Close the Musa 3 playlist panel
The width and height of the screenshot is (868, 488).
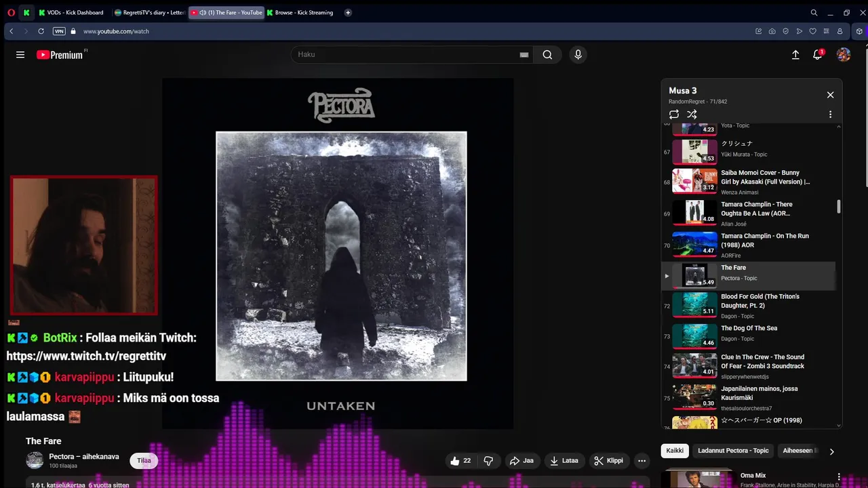pyautogui.click(x=830, y=95)
